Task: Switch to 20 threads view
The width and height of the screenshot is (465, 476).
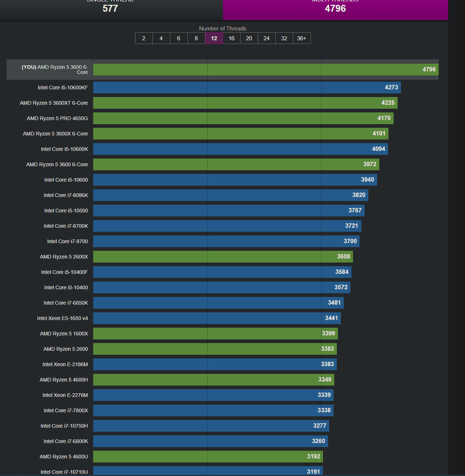Action: [x=249, y=38]
